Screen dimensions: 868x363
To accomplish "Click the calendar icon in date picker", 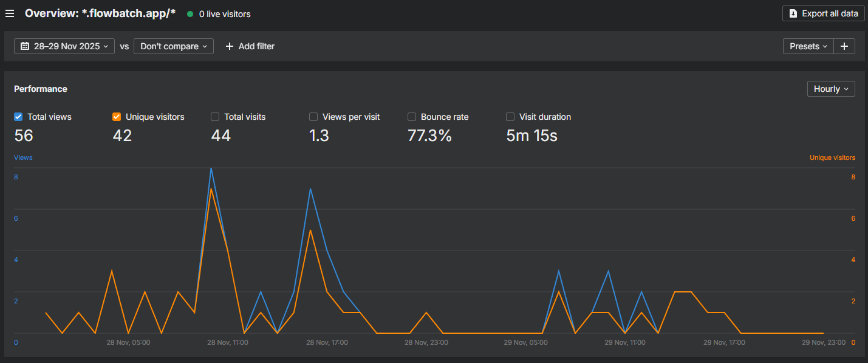I will click(25, 46).
